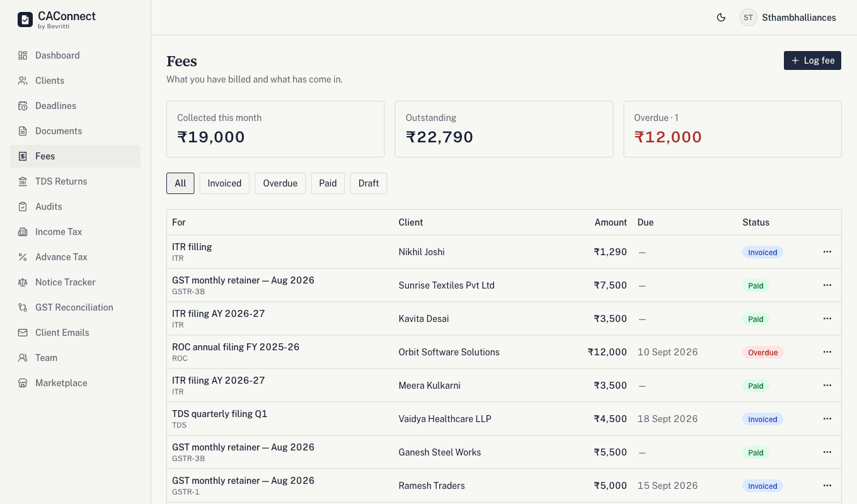Click Invoiced badge in Nikhil Joshi row
This screenshot has height=504, width=857.
762,252
